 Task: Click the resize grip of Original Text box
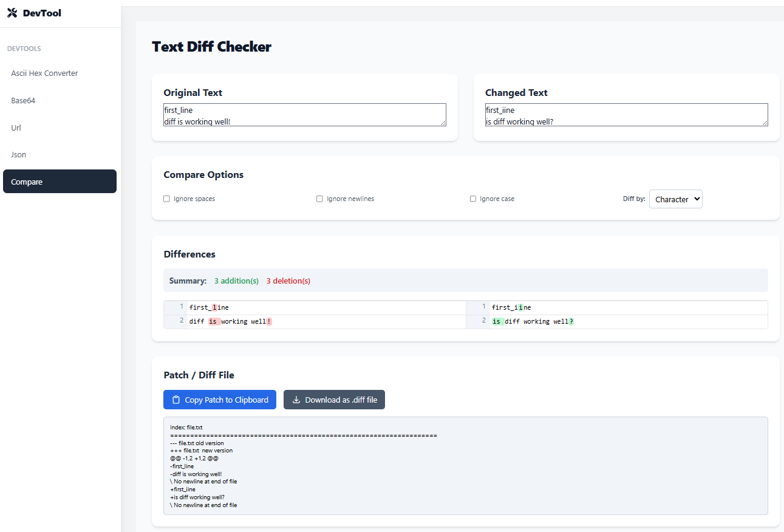click(x=443, y=123)
